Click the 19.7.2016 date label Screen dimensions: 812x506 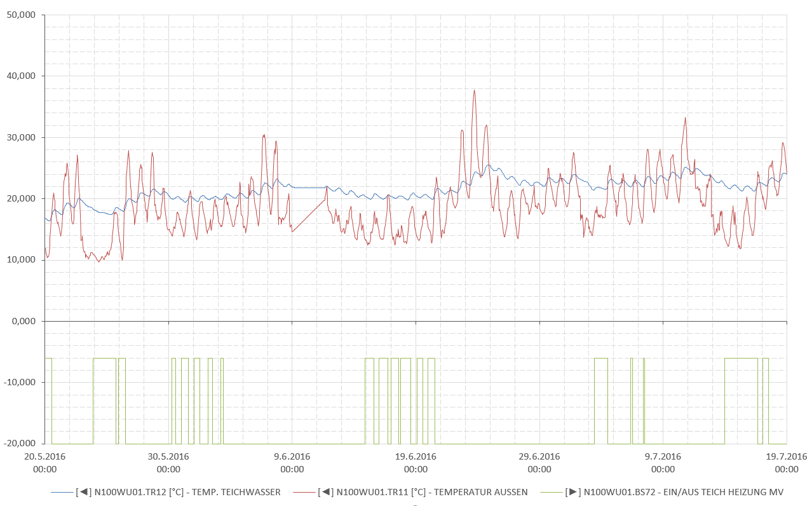pos(787,456)
